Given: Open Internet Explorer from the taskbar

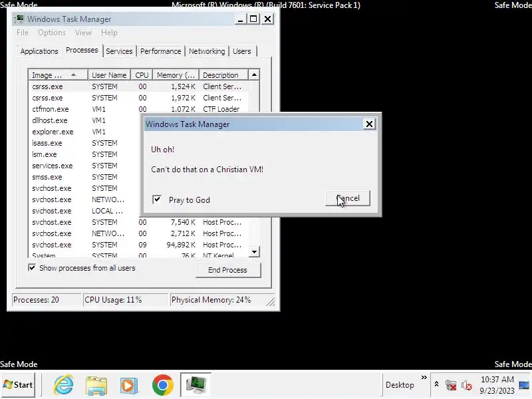Looking at the screenshot, I should tap(64, 385).
